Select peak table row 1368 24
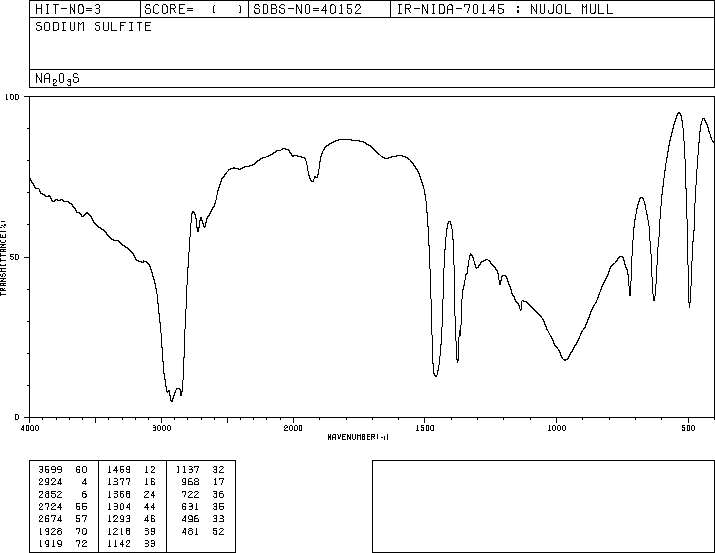The width and height of the screenshot is (715, 553). (x=131, y=494)
